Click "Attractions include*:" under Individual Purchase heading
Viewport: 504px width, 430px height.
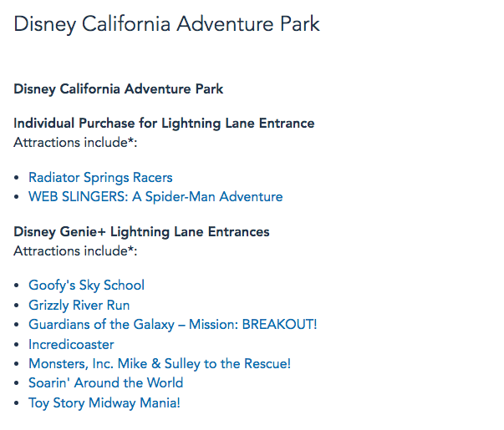click(74, 142)
